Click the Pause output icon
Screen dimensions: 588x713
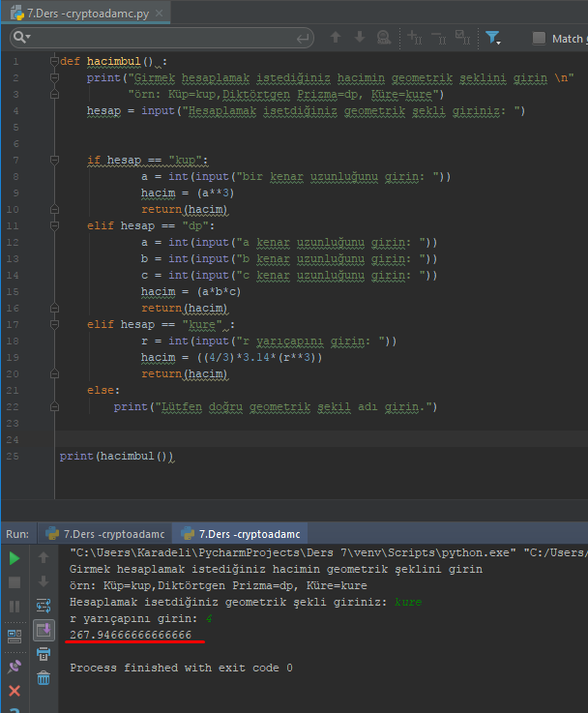[15, 607]
